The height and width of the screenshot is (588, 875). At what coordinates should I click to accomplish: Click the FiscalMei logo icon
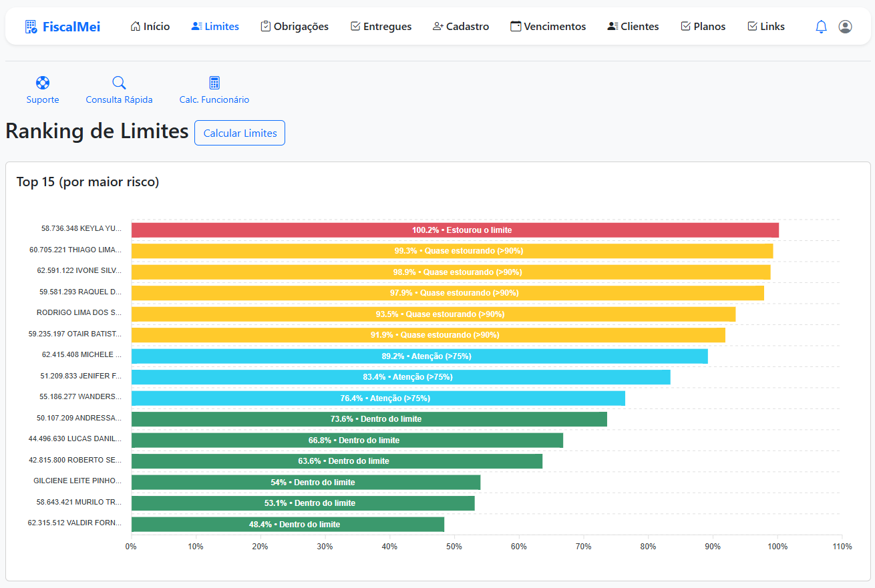31,27
